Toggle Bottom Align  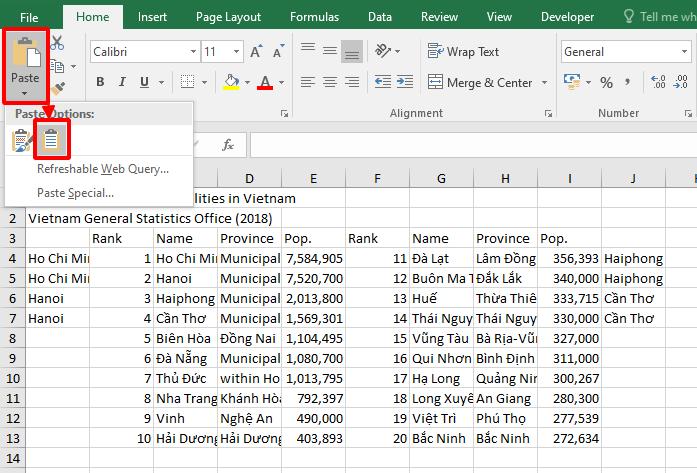tap(352, 52)
